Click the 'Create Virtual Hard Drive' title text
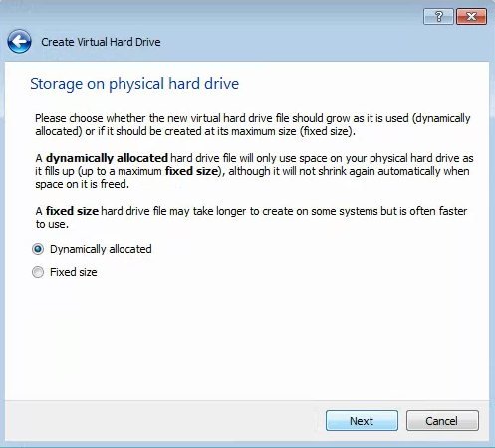Image resolution: width=495 pixels, height=448 pixels. [101, 42]
